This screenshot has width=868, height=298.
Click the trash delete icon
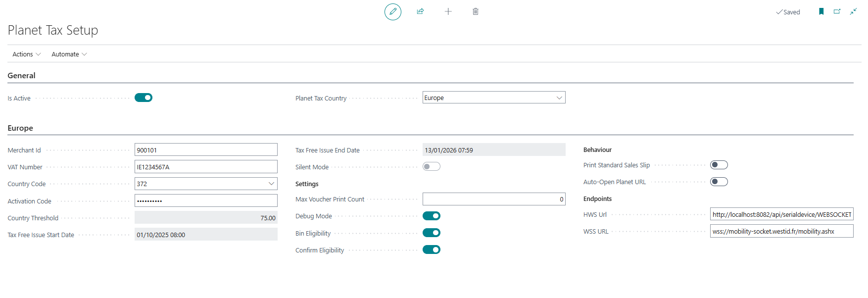[x=476, y=11]
